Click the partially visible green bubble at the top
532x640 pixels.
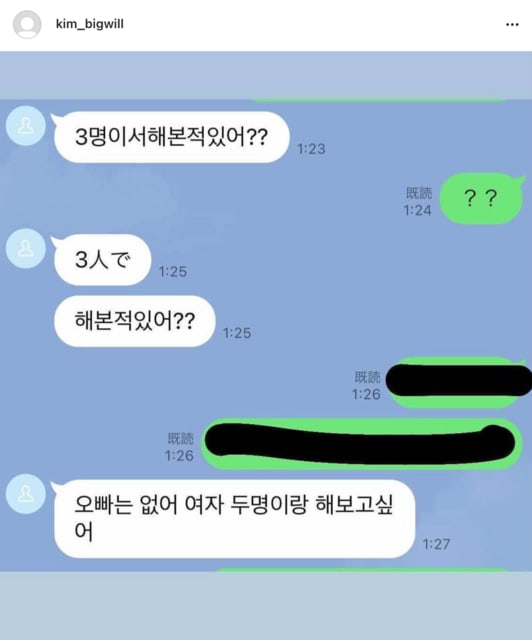pyautogui.click(x=378, y=100)
